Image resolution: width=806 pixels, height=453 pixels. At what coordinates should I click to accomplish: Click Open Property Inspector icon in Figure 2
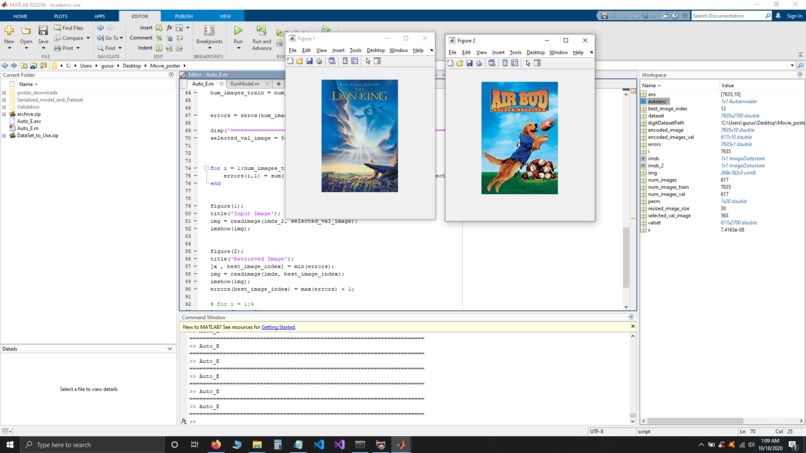click(538, 63)
